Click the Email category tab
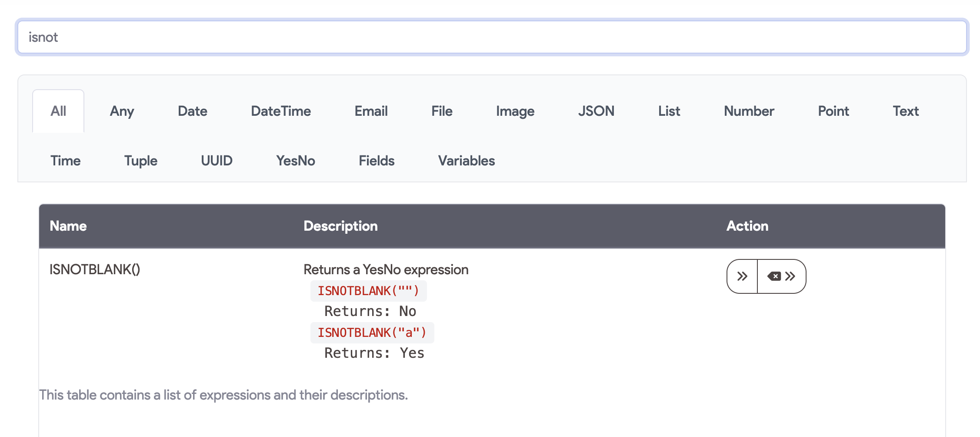 point(370,111)
